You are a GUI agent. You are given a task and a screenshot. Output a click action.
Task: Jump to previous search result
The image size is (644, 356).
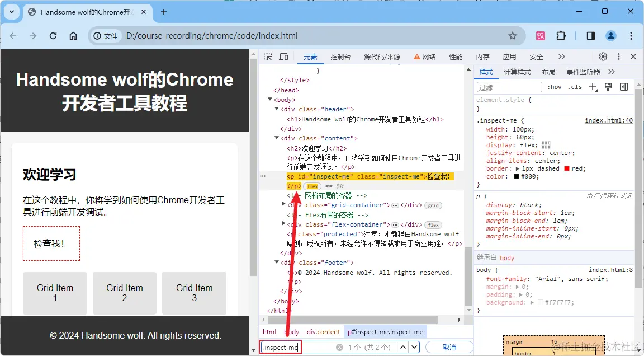pyautogui.click(x=403, y=348)
